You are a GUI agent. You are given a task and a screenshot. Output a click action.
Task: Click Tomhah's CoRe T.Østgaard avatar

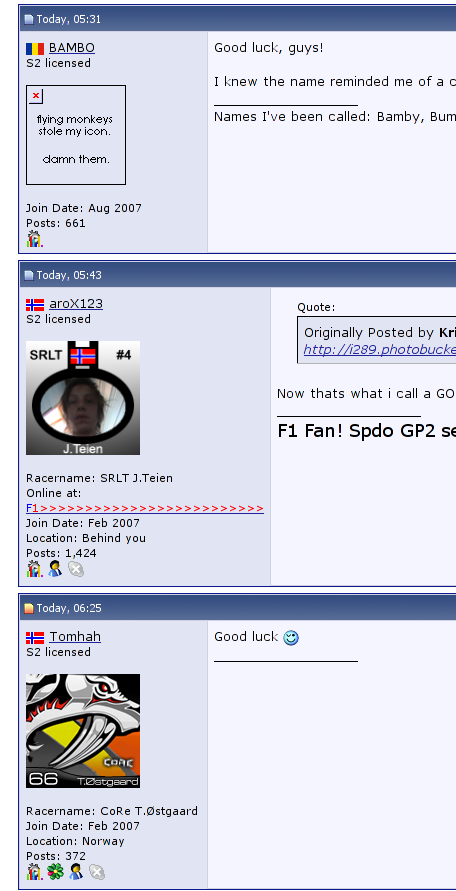click(83, 731)
